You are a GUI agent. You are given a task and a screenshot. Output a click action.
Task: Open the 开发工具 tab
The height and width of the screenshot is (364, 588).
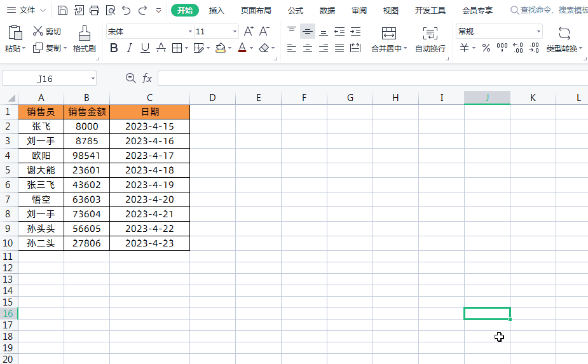[x=430, y=11]
